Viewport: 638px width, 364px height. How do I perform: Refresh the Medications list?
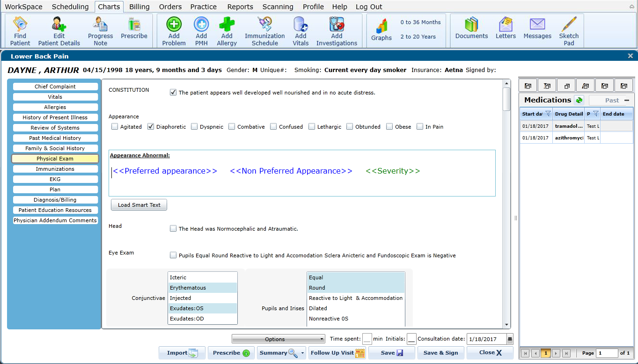pyautogui.click(x=579, y=100)
